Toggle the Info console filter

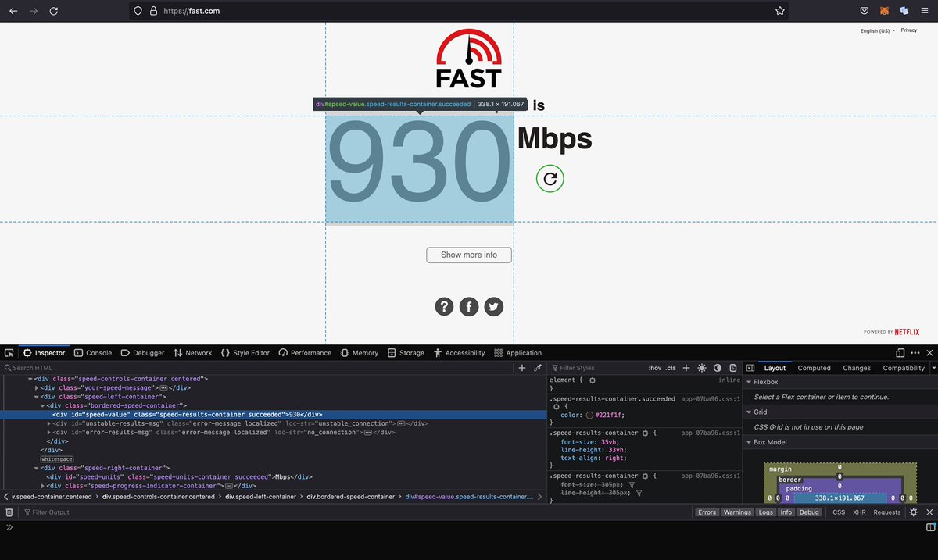click(786, 512)
